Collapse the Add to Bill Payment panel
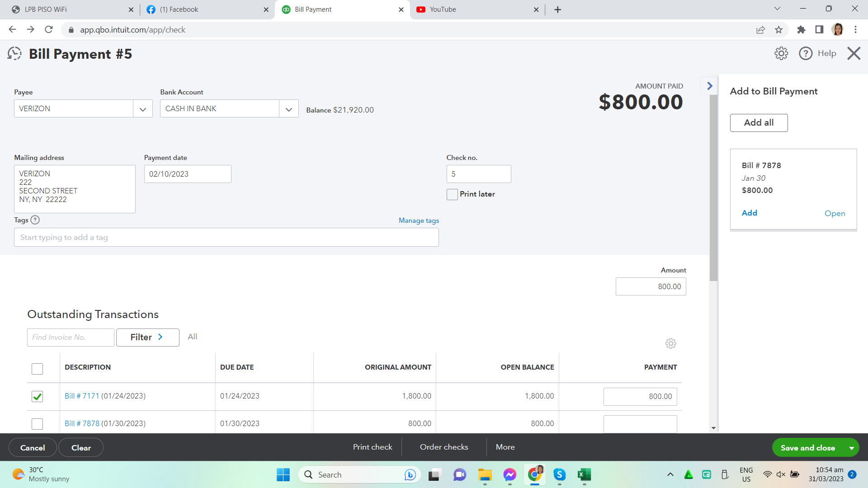The width and height of the screenshot is (868, 488). point(709,86)
